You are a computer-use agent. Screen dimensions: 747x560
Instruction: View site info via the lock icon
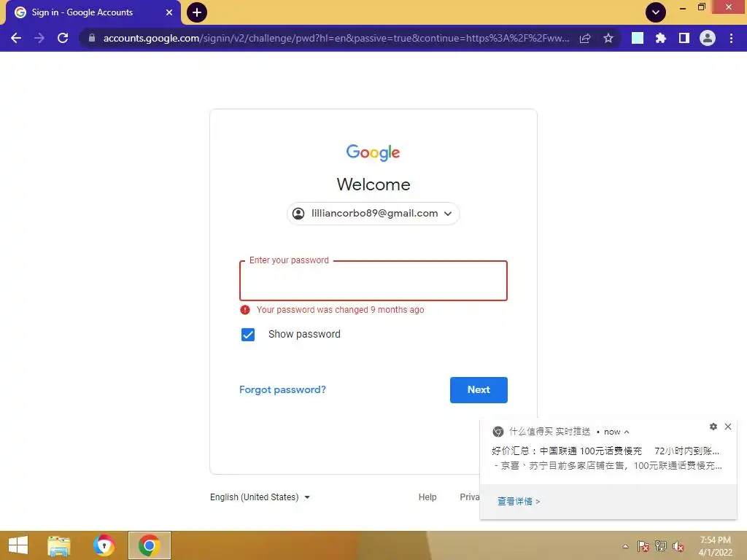92,38
